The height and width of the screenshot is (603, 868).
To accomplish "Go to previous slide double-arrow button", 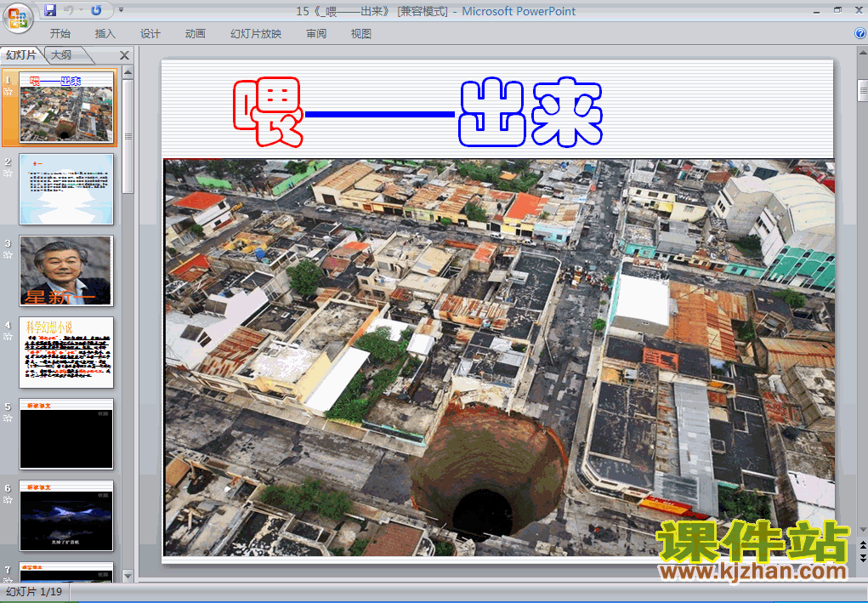I will pos(862,546).
